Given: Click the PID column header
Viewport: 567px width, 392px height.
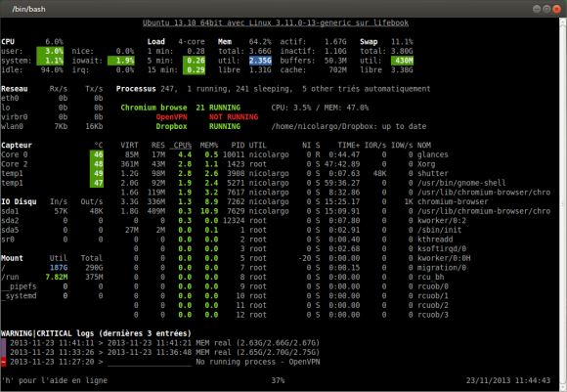Looking at the screenshot, I should tap(238, 145).
